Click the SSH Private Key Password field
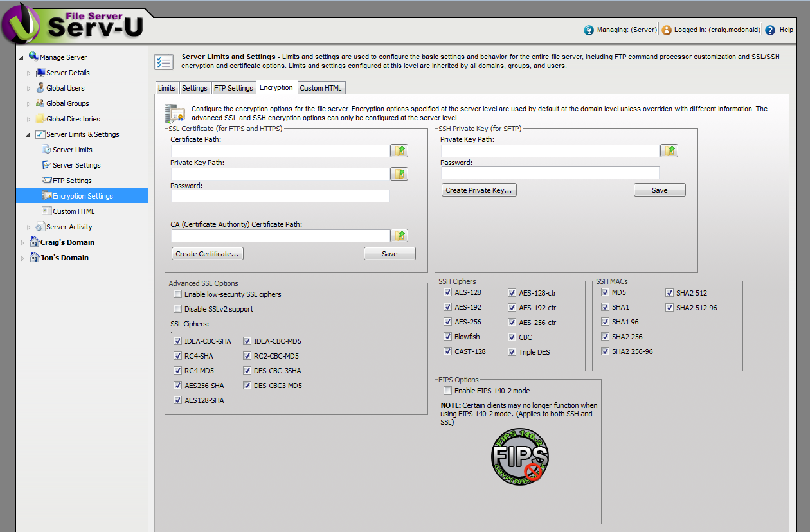The image size is (810, 532). [x=550, y=173]
